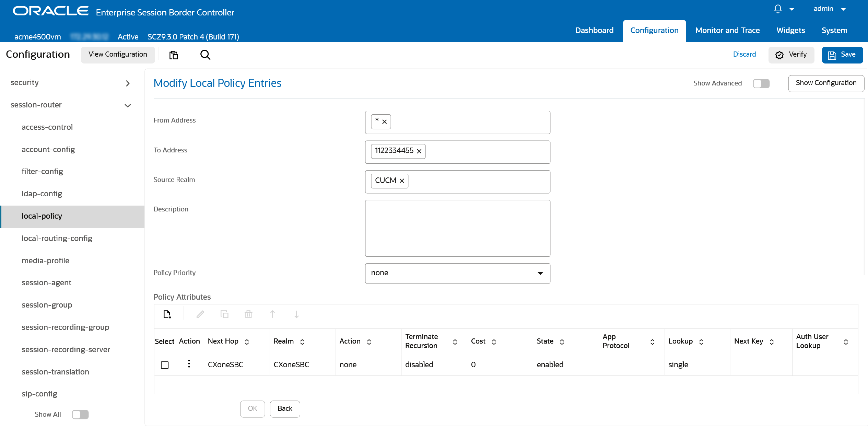This screenshot has height=428, width=868.
Task: Select session-recording-server in the sidebar
Action: click(66, 350)
